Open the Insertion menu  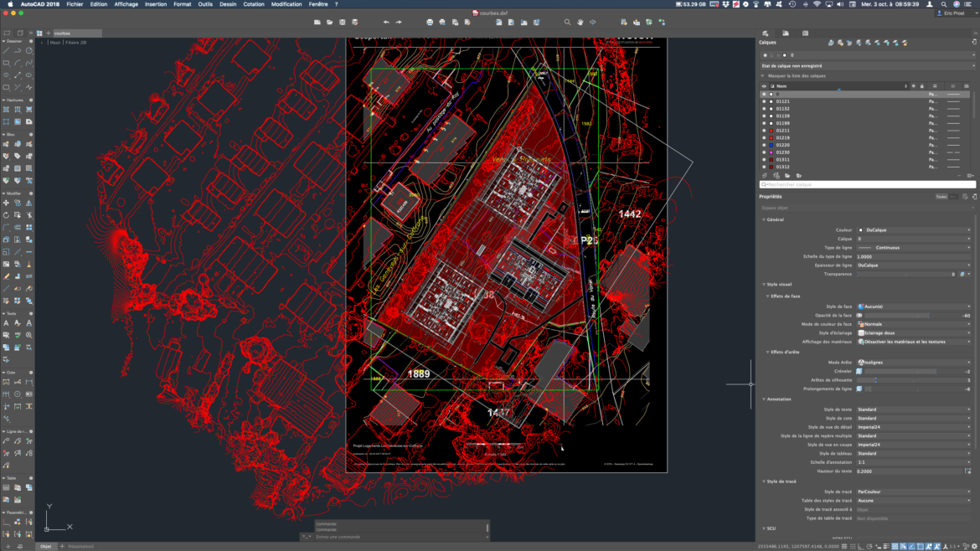pos(156,3)
